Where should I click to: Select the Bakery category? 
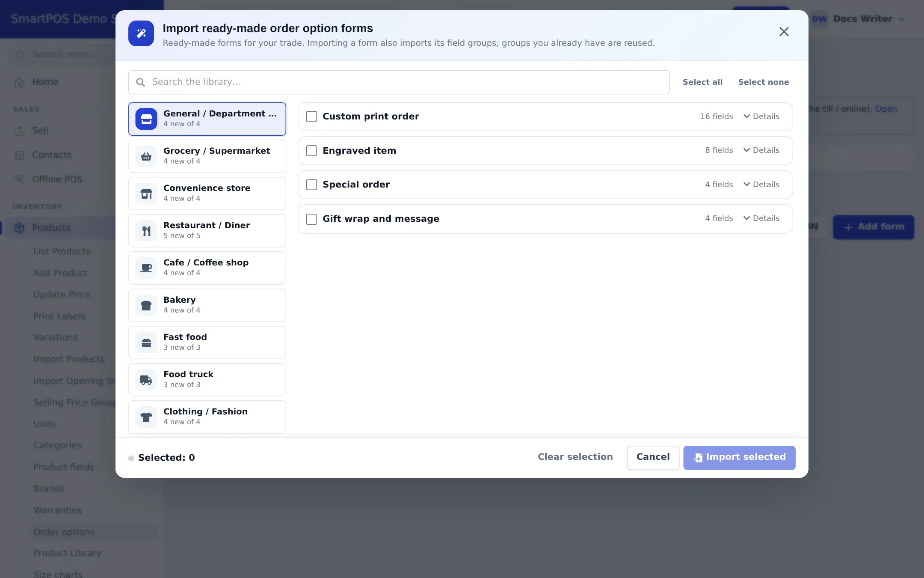click(207, 305)
